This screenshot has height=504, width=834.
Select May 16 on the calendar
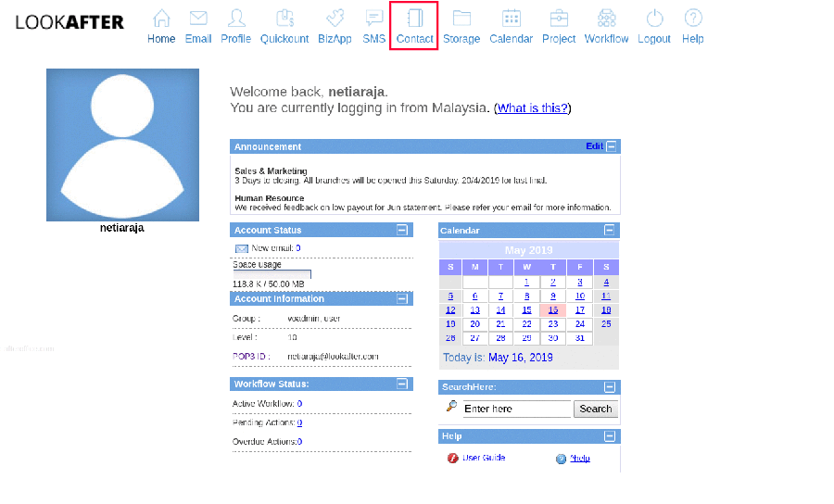pos(552,310)
